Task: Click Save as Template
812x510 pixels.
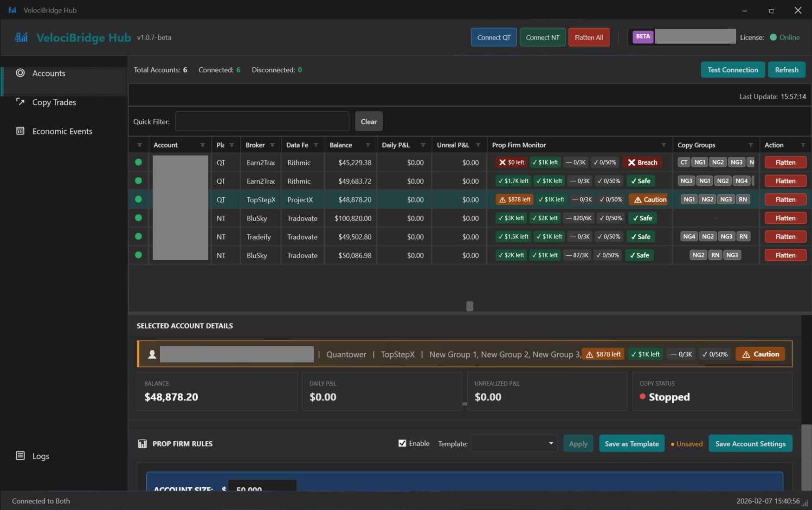Action: 631,444
